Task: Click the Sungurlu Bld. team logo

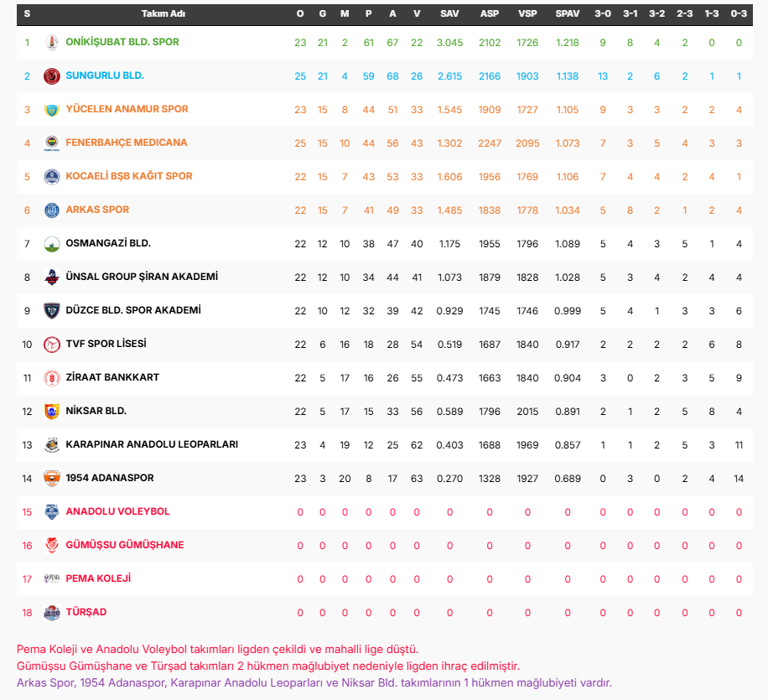Action: (x=52, y=76)
